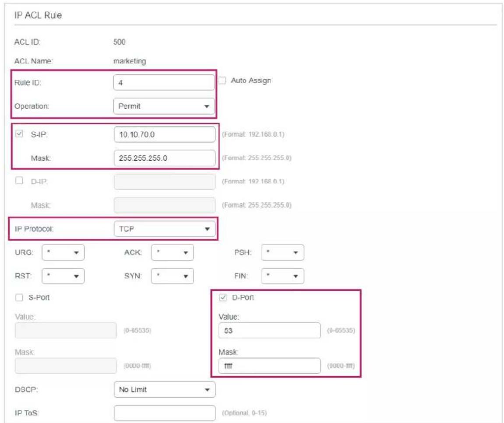Click the ACL Name value marketing
This screenshot has height=423, width=504.
(x=130, y=61)
